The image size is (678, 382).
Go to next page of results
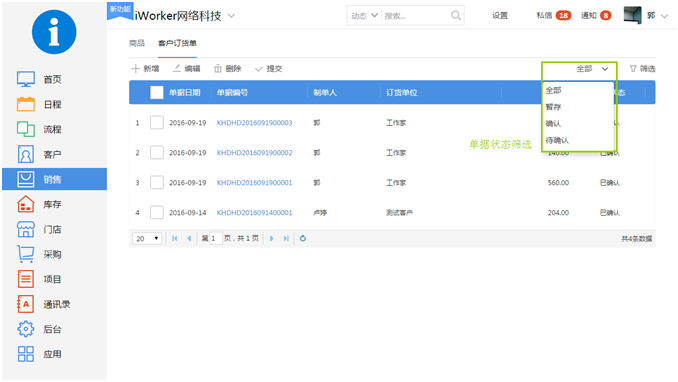pyautogui.click(x=272, y=238)
